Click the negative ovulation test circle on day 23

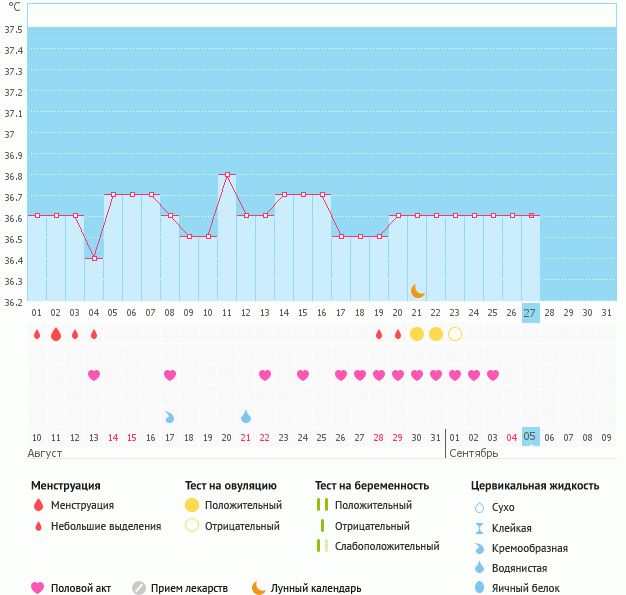455,334
